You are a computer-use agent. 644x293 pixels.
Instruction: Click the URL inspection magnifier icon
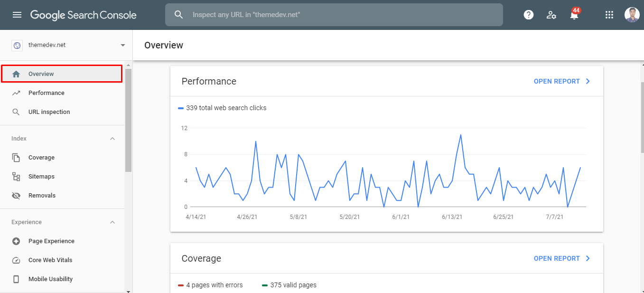click(x=16, y=112)
